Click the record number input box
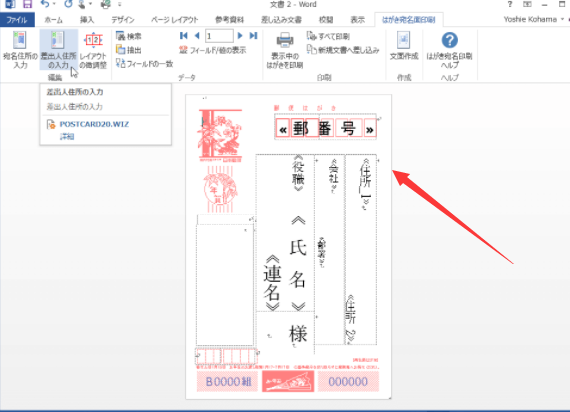 219,36
